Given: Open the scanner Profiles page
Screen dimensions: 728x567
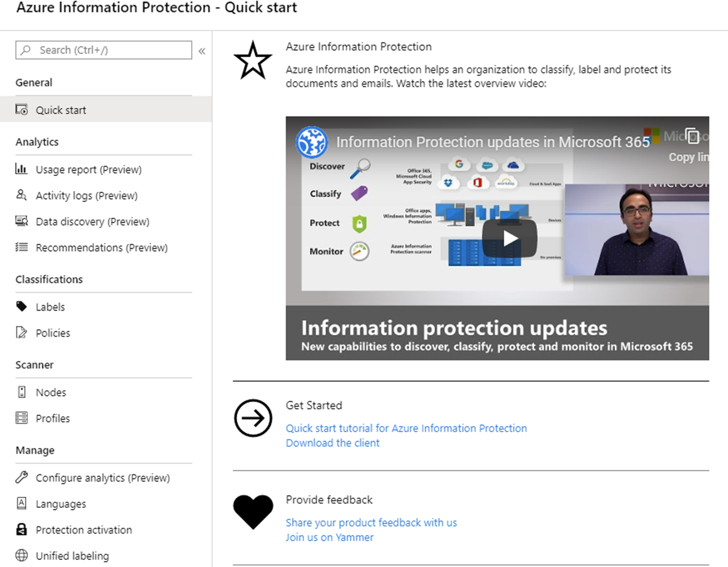Looking at the screenshot, I should pyautogui.click(x=53, y=418).
